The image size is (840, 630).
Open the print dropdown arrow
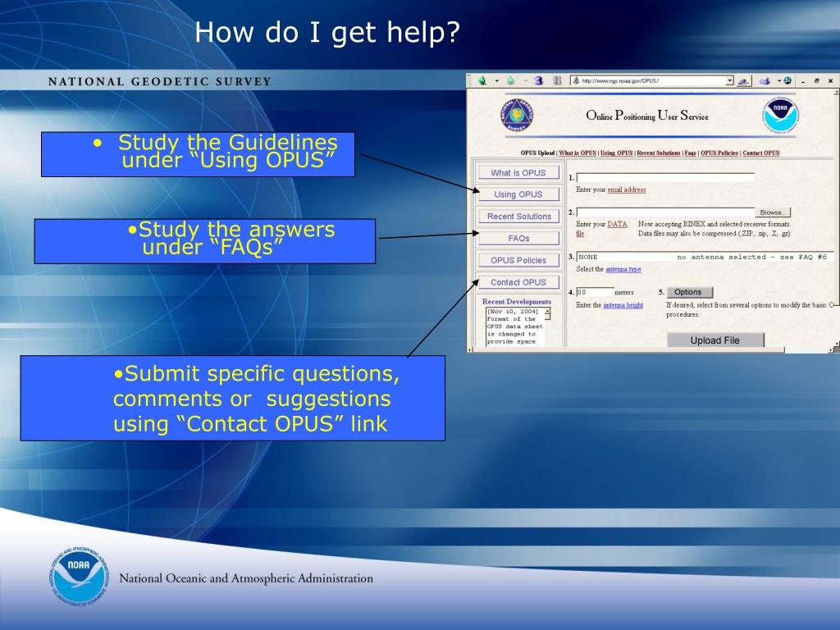779,81
